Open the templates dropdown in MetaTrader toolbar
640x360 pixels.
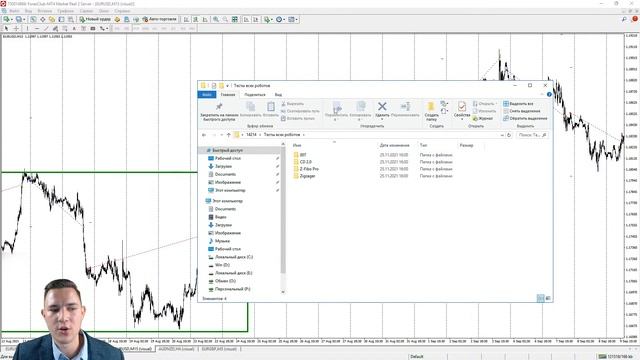293,19
